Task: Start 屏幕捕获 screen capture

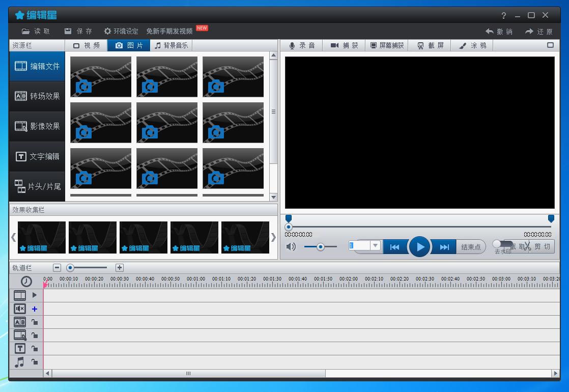Action: (387, 45)
